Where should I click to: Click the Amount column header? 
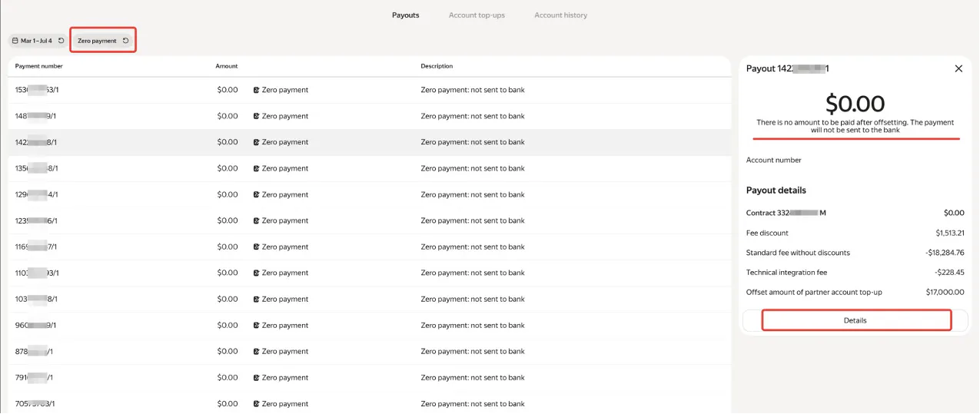[227, 66]
